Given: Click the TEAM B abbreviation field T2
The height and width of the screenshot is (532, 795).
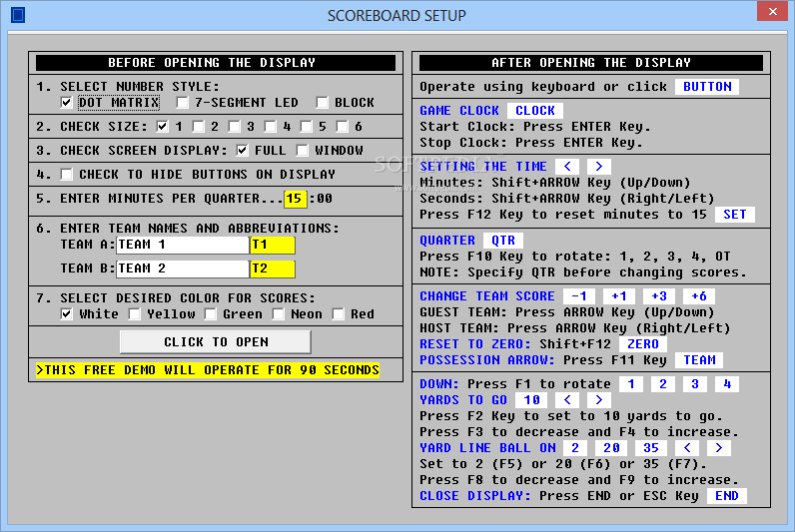Looking at the screenshot, I should point(273,268).
